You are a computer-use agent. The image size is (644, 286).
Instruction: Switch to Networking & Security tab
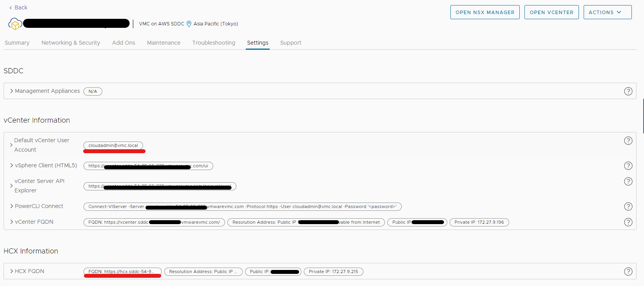(71, 43)
